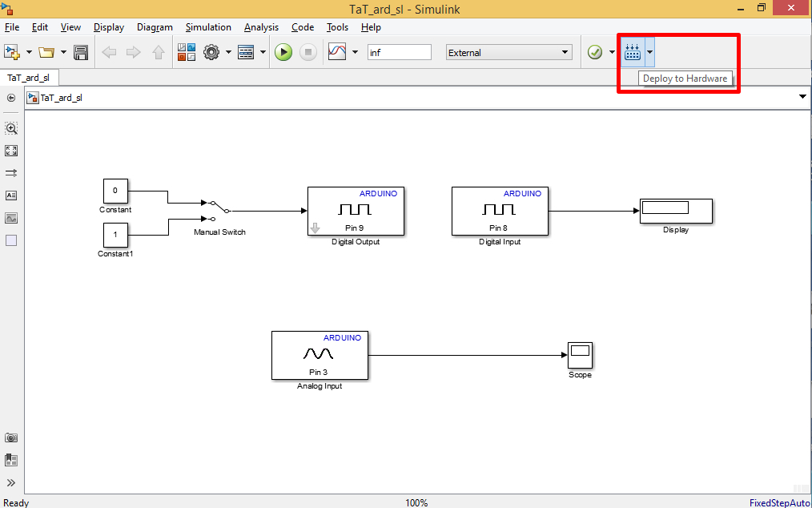
Task: Open the Code menu
Action: [x=303, y=27]
